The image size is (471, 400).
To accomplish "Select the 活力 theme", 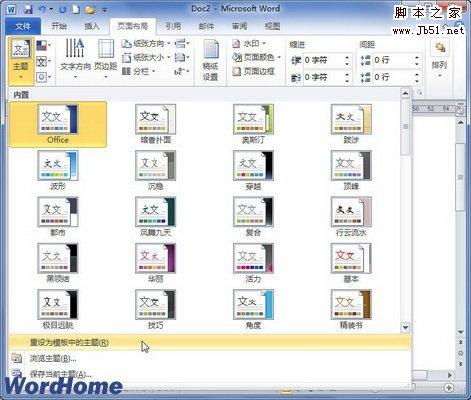I will point(253,263).
